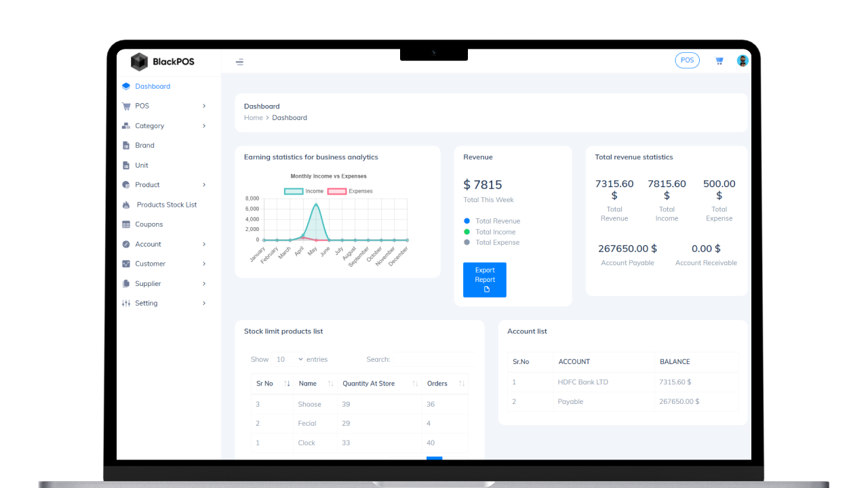Select Coupons in the sidebar

(151, 224)
